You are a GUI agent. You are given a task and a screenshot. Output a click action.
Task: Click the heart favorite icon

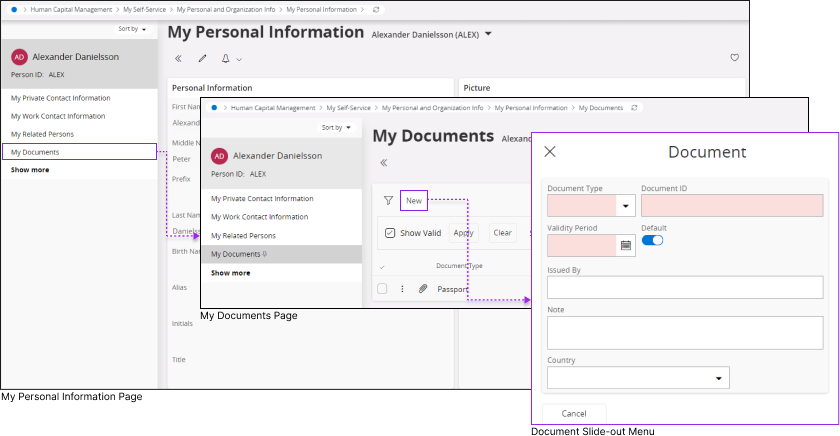(x=734, y=58)
